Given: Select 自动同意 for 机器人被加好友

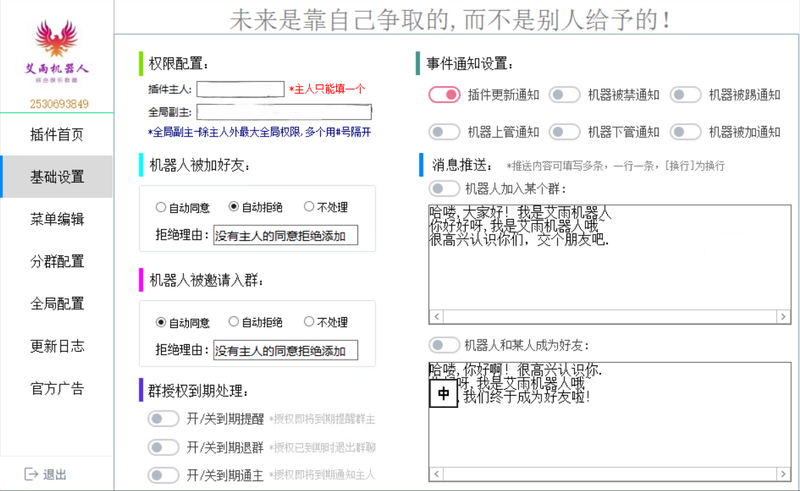Looking at the screenshot, I should [x=161, y=207].
